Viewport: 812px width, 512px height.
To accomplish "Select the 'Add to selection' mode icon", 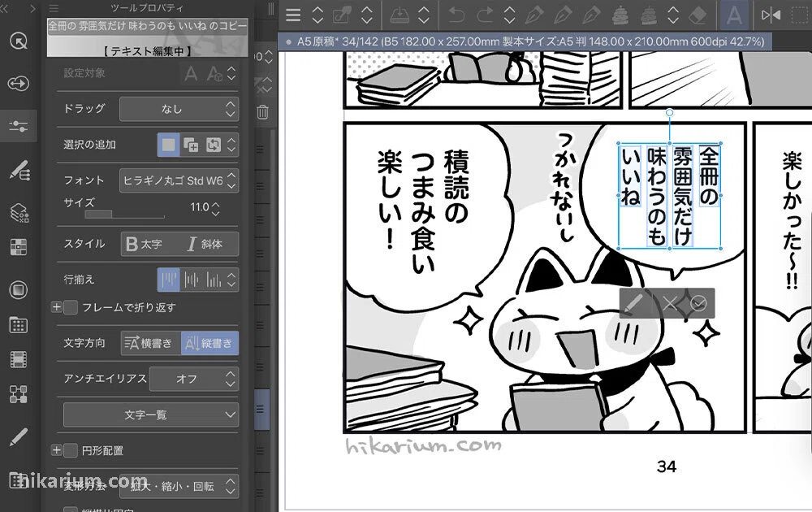I will [191, 145].
